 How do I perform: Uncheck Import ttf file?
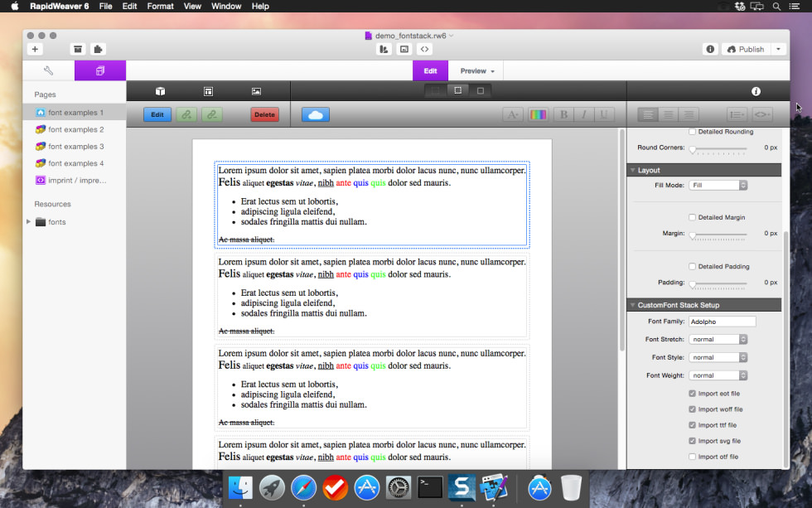pos(693,425)
